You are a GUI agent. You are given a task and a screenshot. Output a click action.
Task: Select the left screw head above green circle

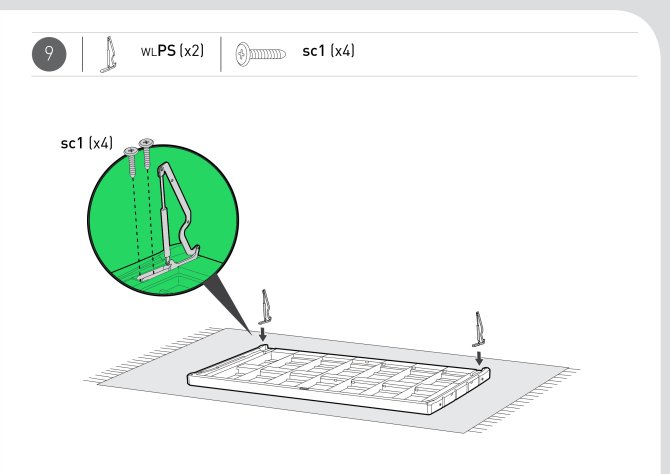click(131, 151)
